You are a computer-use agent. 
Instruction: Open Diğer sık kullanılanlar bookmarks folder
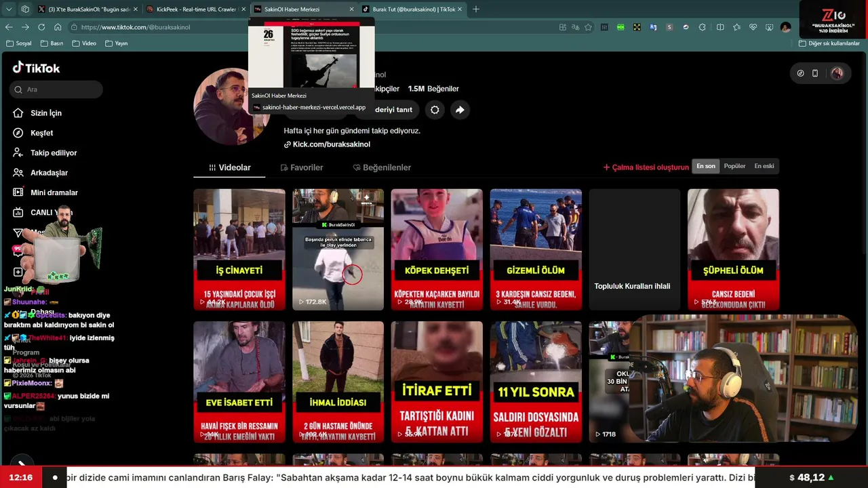point(829,43)
